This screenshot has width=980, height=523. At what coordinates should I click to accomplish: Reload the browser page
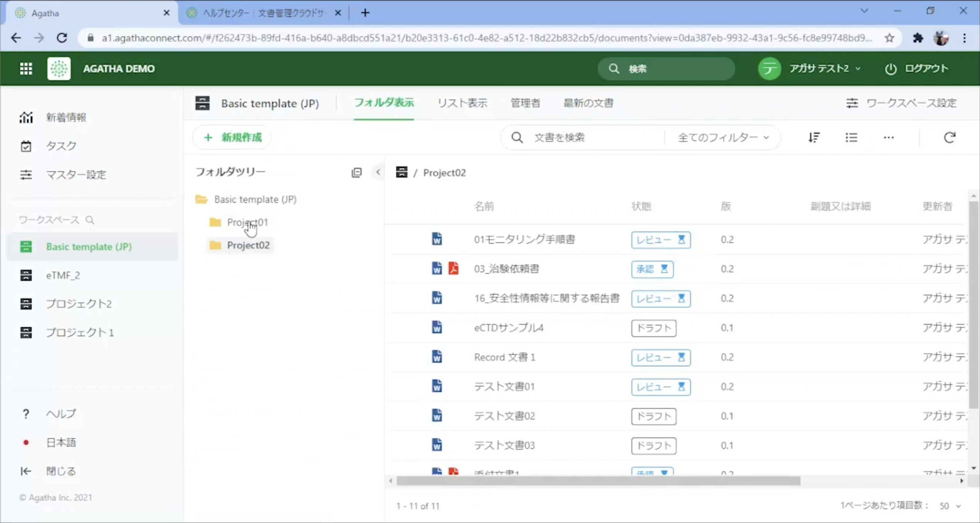coord(62,38)
